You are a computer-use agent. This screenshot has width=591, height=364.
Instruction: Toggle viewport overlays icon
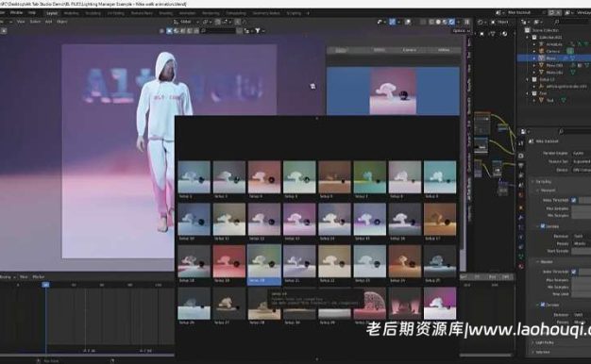408,22
